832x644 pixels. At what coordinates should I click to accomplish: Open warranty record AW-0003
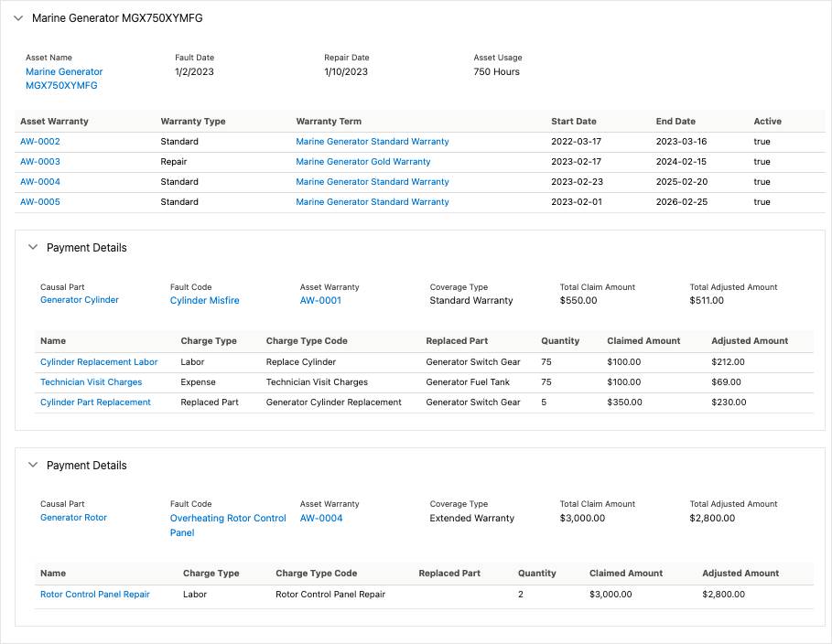tap(39, 162)
